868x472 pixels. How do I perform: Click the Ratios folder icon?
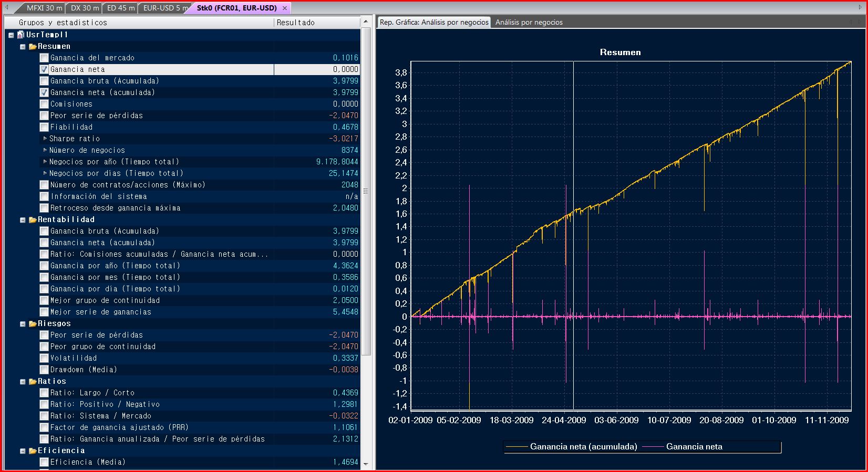pos(33,381)
